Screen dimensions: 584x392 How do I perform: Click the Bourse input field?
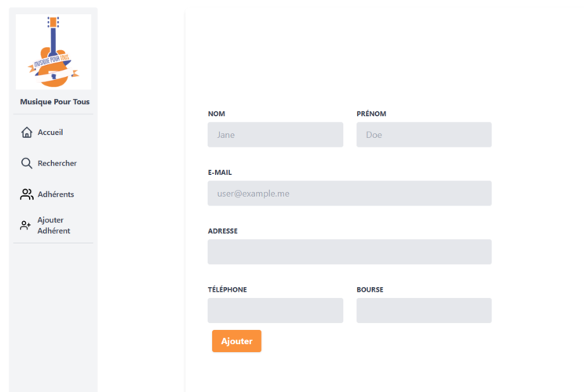(x=424, y=310)
